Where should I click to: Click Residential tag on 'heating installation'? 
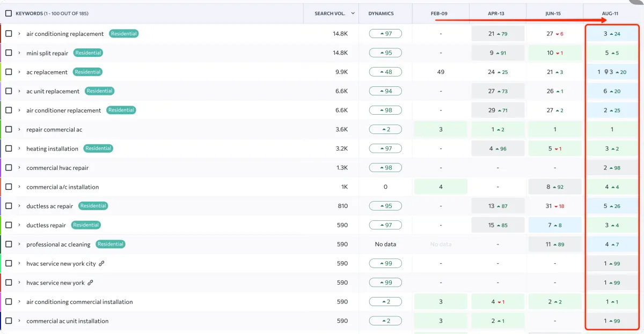pyautogui.click(x=98, y=149)
